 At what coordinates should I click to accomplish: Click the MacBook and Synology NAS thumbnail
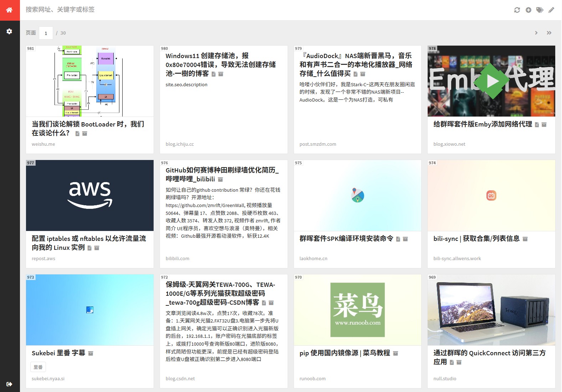point(491,310)
